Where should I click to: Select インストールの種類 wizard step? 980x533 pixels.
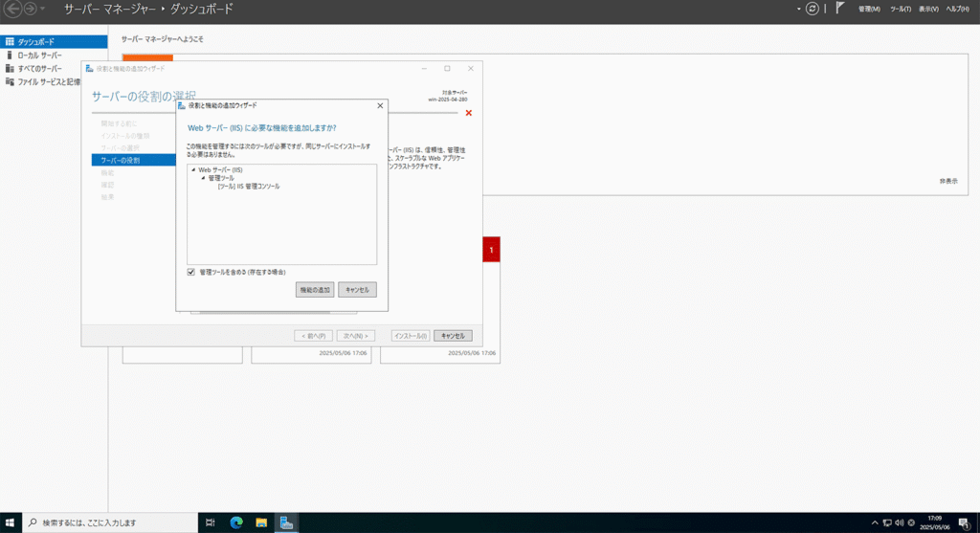coord(125,136)
